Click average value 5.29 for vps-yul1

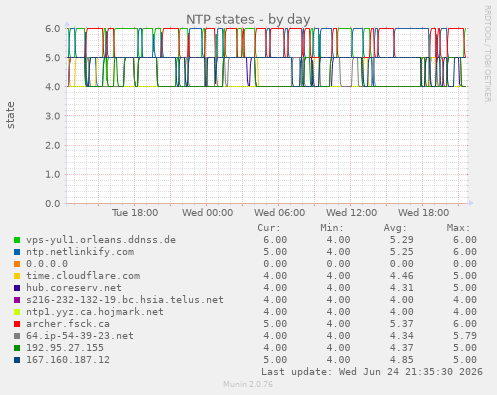tap(402, 240)
